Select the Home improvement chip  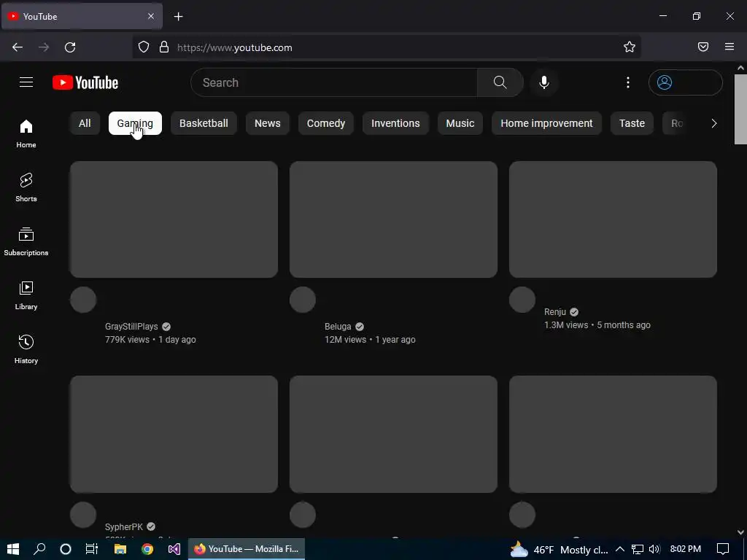(x=547, y=123)
